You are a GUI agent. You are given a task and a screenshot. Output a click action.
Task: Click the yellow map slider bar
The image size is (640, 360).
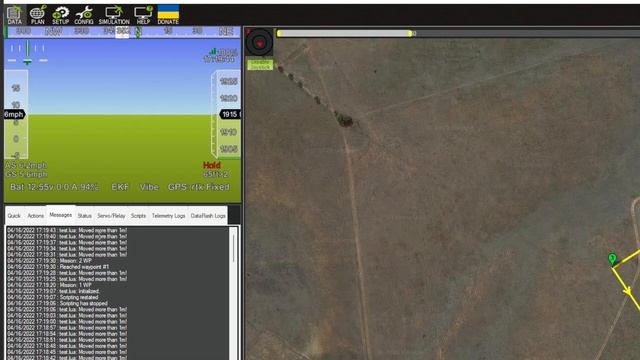(x=344, y=33)
